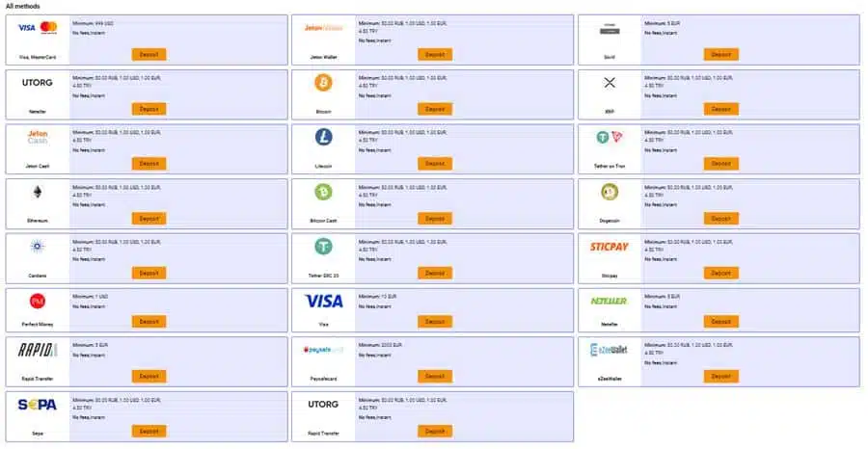This screenshot has height=449, width=868.
Task: Click the Ethereum diamond logo
Action: 37,192
